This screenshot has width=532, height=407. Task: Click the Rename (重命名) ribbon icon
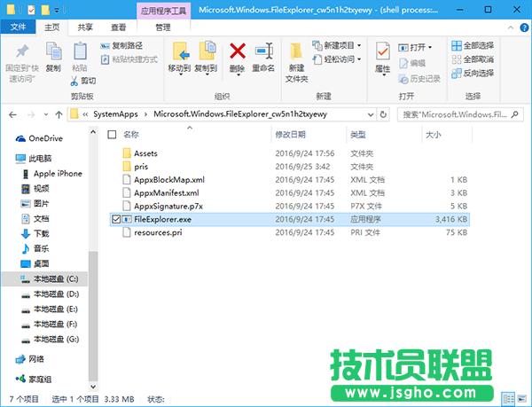coord(263,53)
